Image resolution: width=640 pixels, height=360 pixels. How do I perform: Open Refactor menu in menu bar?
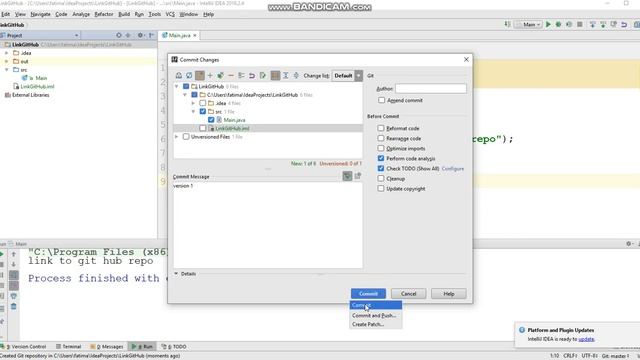104,14
